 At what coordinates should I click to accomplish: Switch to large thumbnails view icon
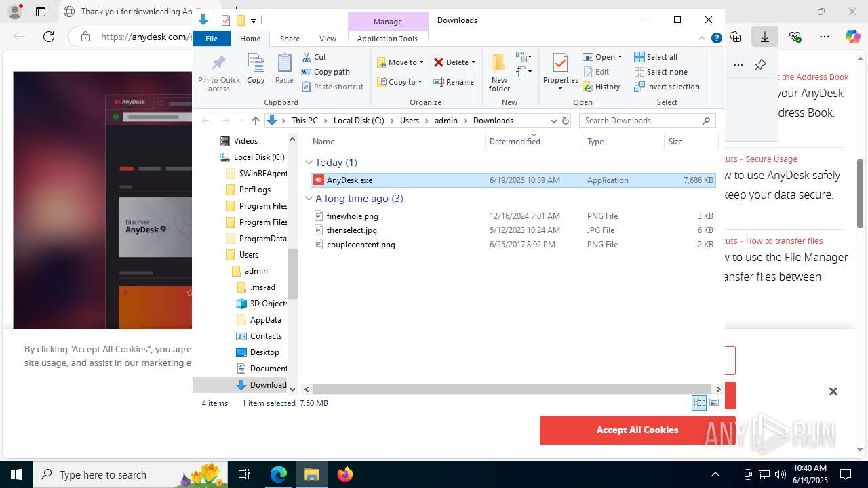point(714,403)
